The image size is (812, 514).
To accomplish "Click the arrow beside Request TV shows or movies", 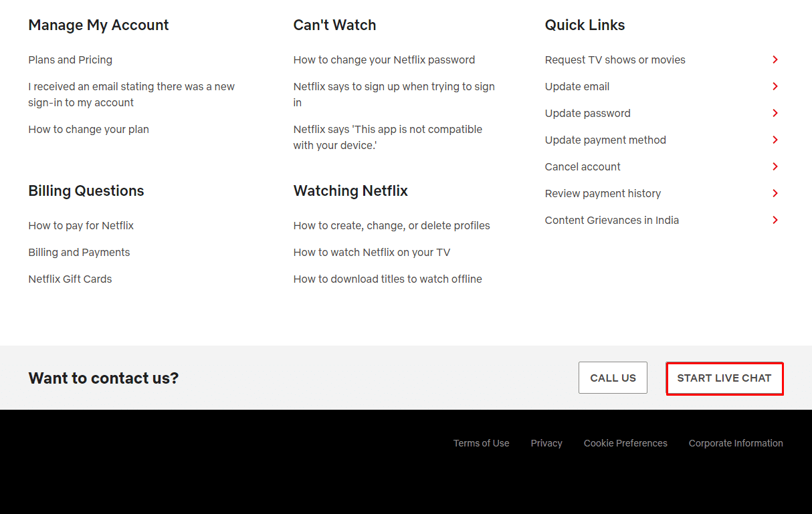I will pos(775,59).
